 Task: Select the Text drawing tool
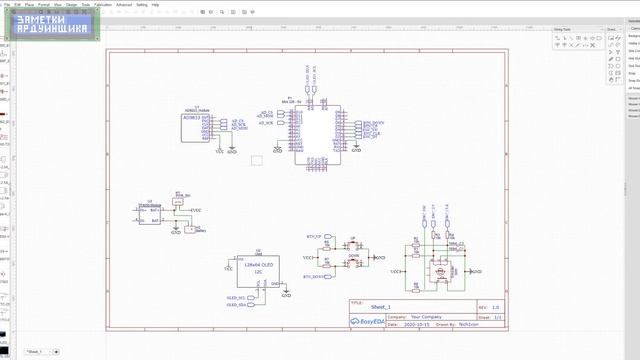pyautogui.click(x=618, y=52)
